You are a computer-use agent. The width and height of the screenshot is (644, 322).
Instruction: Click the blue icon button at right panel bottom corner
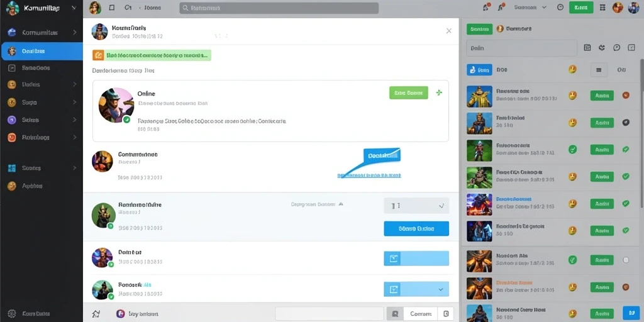tap(629, 312)
